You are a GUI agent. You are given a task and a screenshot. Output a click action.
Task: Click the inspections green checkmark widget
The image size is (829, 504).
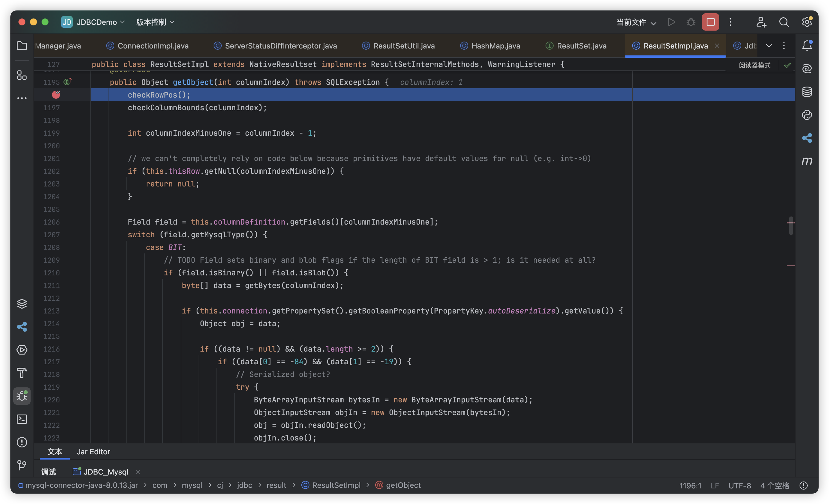pos(787,65)
